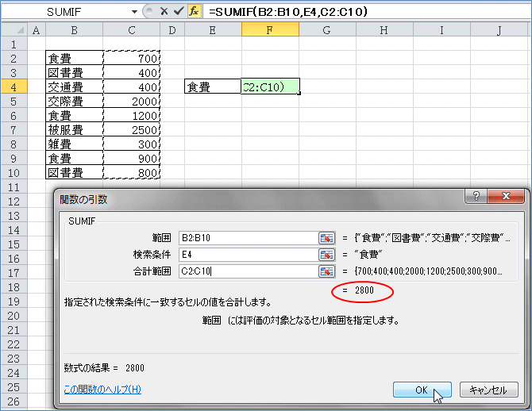Viewport: 532px width, 411px height.
Task: Click cell C4 with value 400
Action: point(131,87)
